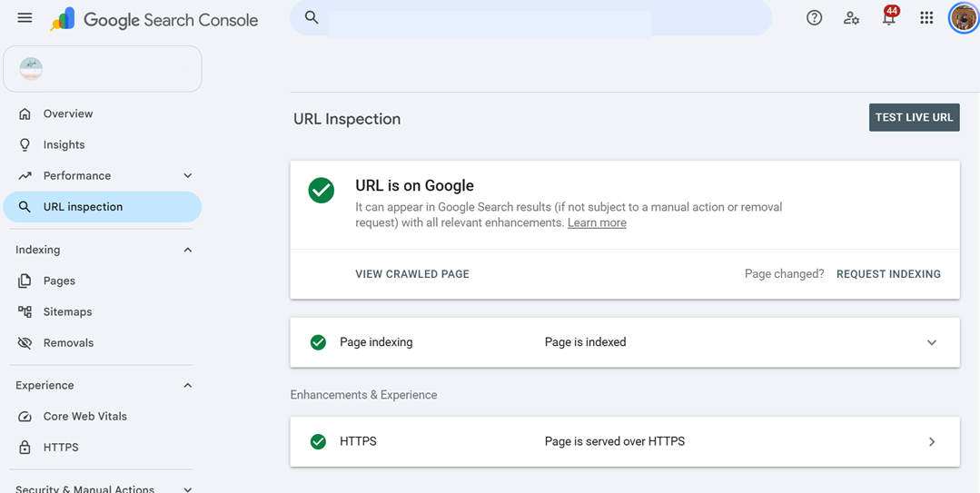Click the Pages documents icon

25,281
